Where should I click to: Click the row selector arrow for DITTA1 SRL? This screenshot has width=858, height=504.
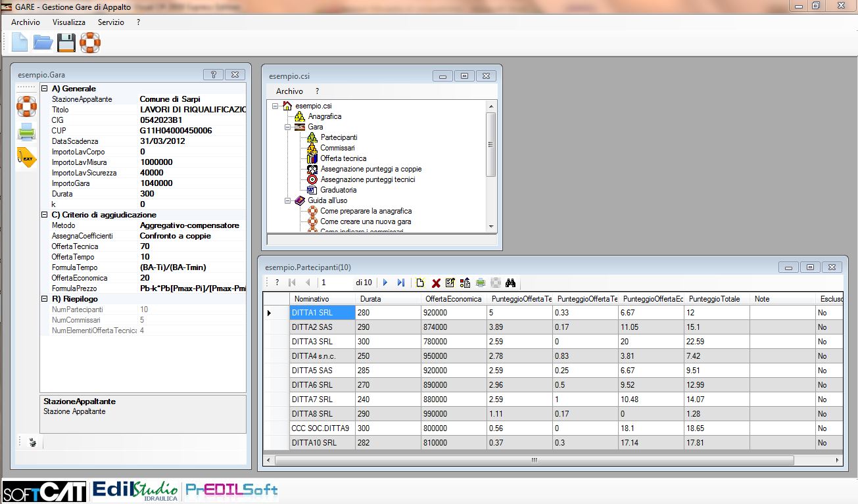(x=276, y=313)
